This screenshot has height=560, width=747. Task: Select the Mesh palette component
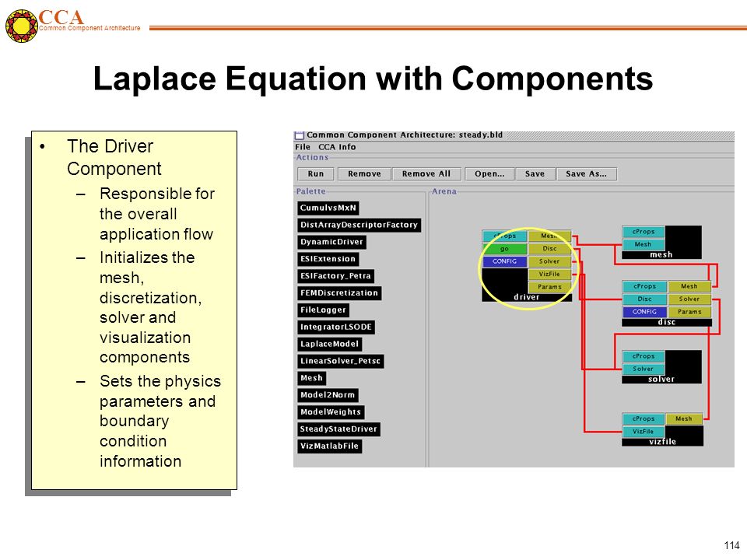311,378
